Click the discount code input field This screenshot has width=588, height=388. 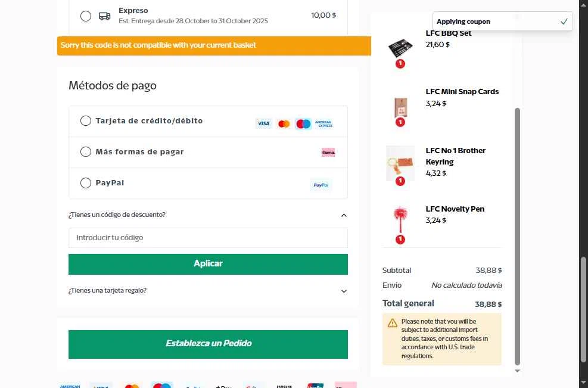(x=208, y=238)
